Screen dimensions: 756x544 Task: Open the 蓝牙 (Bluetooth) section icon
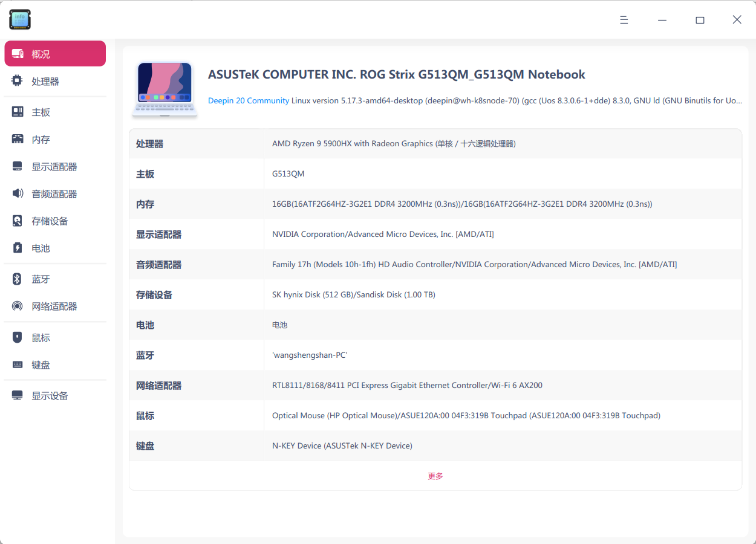(16, 279)
